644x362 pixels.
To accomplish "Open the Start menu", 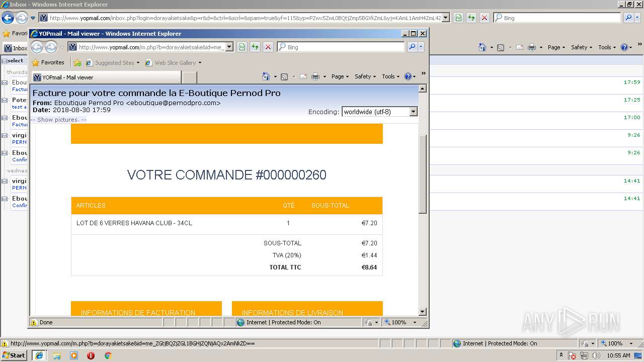I will tap(14, 355).
